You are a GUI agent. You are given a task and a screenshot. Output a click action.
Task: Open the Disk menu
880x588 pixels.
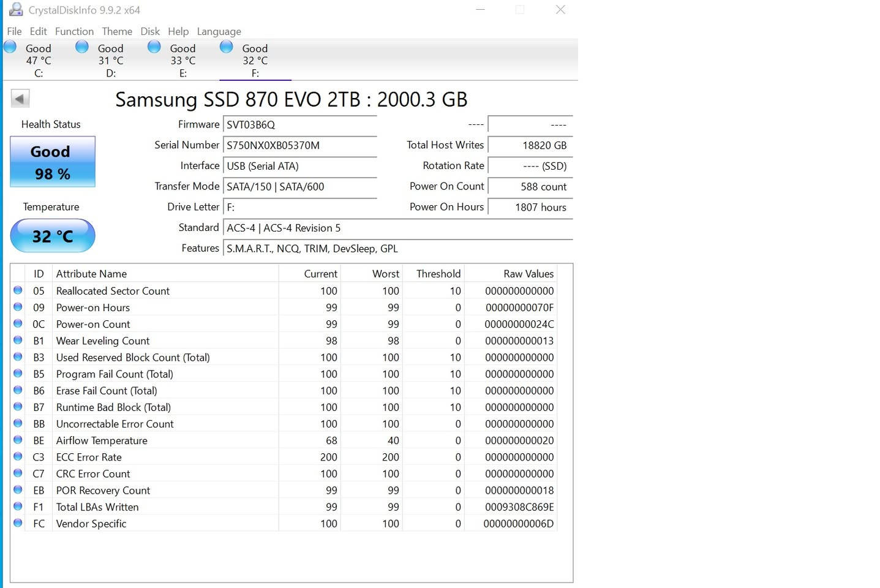coord(150,31)
